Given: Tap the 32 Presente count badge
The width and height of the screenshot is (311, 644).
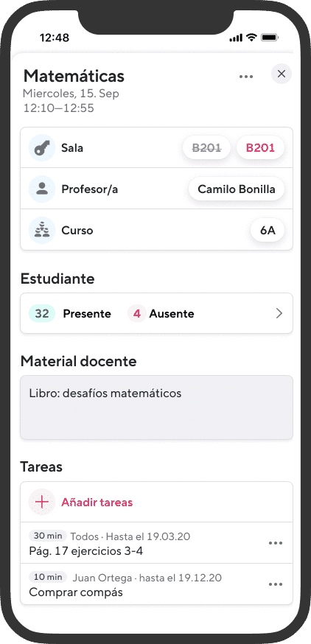Looking at the screenshot, I should (42, 314).
